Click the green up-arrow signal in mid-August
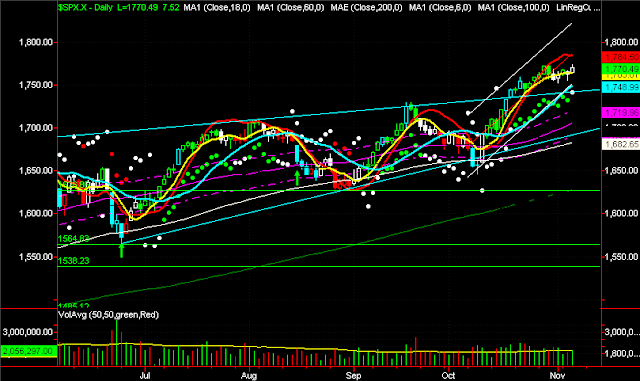The image size is (640, 381). (x=297, y=178)
